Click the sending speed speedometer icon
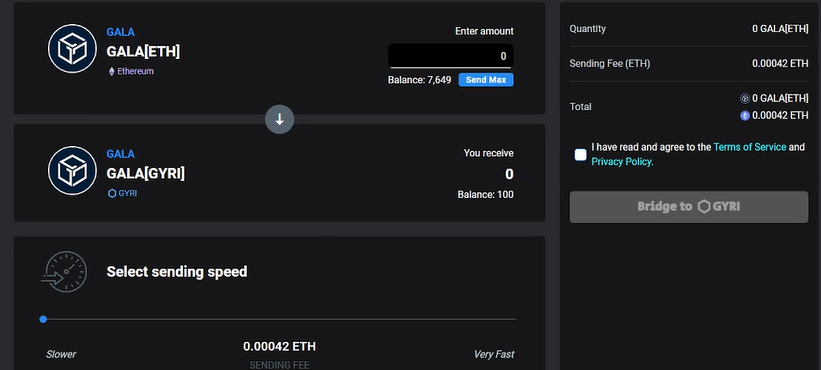Image resolution: width=821 pixels, height=370 pixels. 64,272
